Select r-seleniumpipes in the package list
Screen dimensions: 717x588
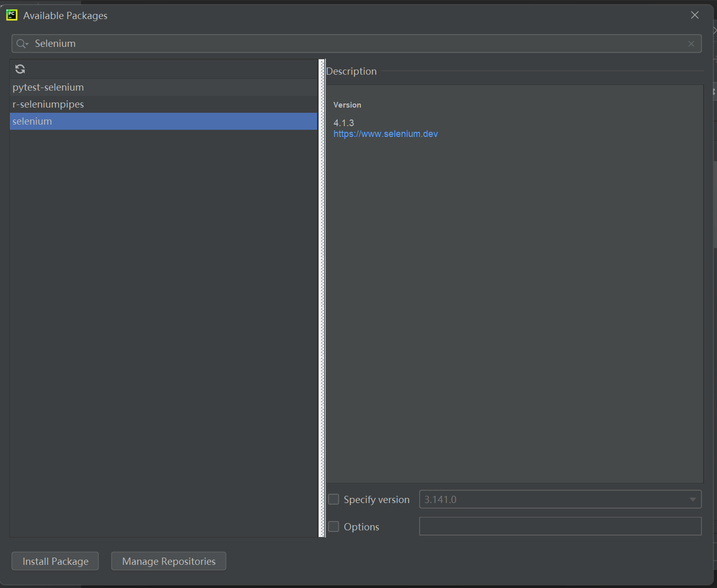pos(164,104)
